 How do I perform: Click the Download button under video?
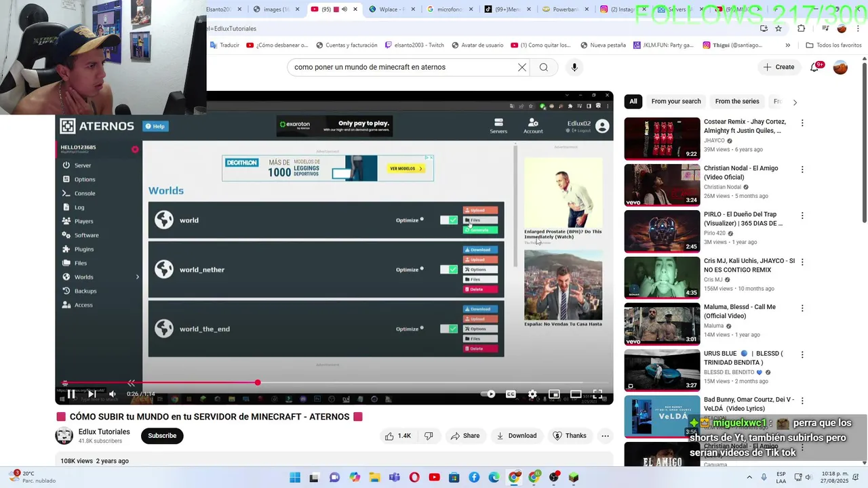pos(517,436)
